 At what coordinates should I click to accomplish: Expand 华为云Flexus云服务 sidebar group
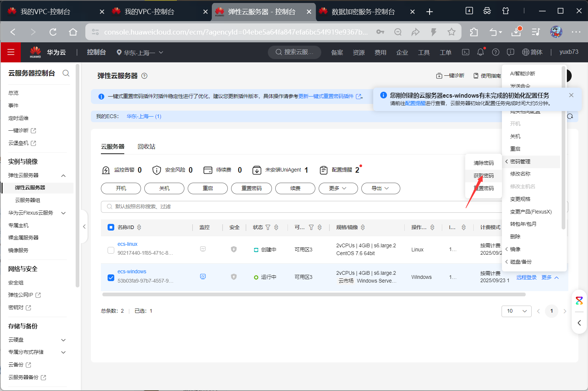click(x=63, y=213)
